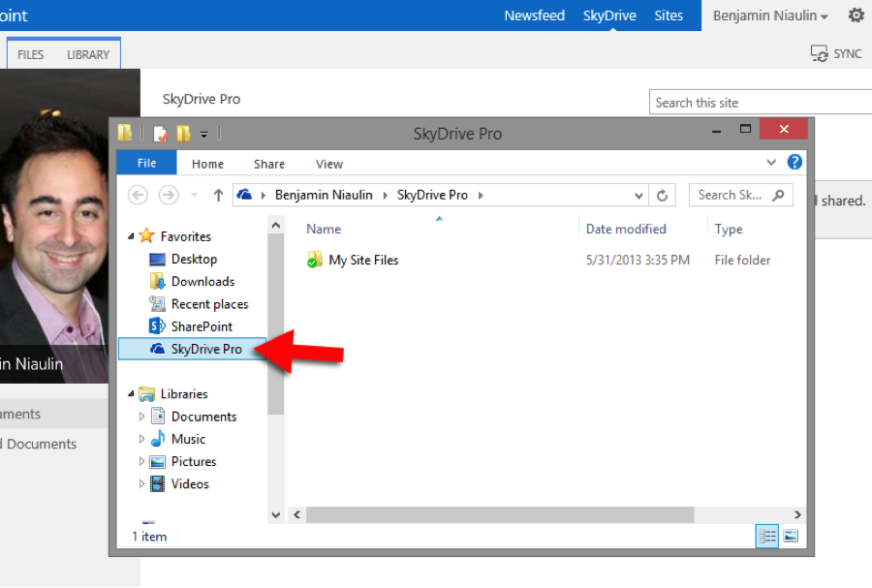872x588 pixels.
Task: Click the Pictures library icon
Action: point(158,461)
